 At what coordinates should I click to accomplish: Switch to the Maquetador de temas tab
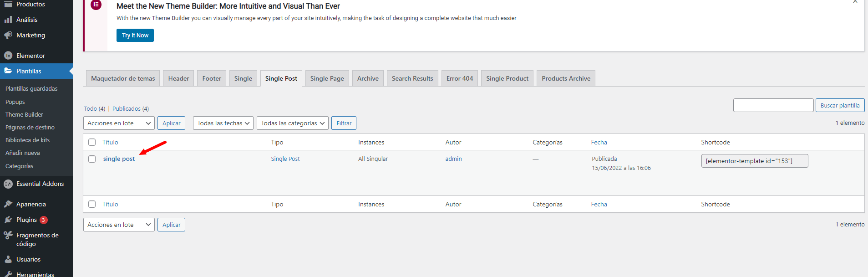point(123,78)
